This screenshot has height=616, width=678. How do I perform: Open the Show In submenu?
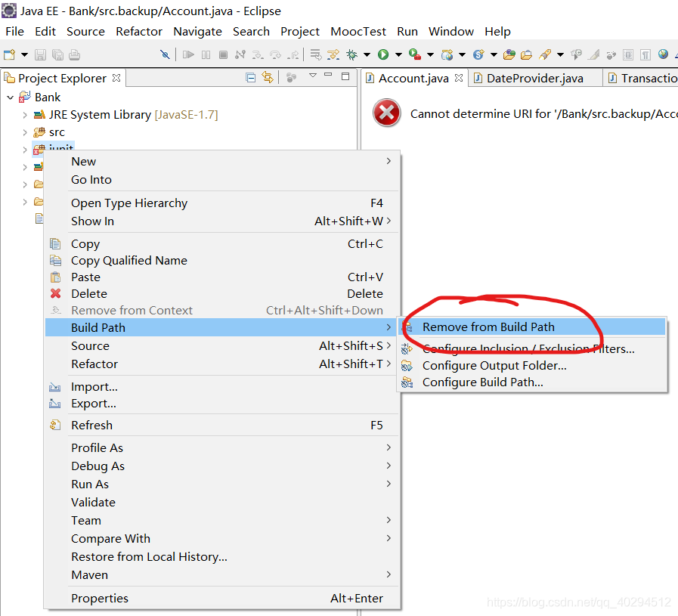[223, 221]
